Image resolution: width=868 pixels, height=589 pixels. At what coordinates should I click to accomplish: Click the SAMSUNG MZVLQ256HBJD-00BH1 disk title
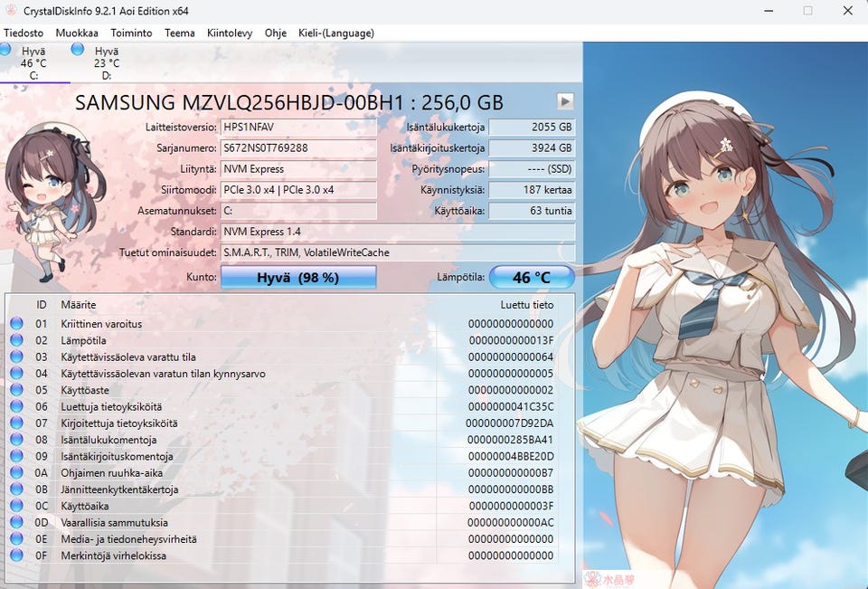pyautogui.click(x=289, y=102)
